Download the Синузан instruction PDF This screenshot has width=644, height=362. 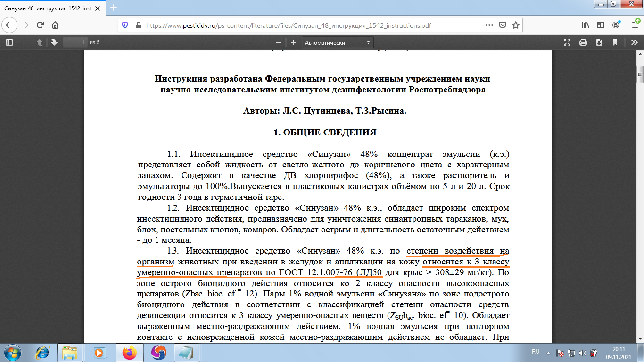[599, 42]
